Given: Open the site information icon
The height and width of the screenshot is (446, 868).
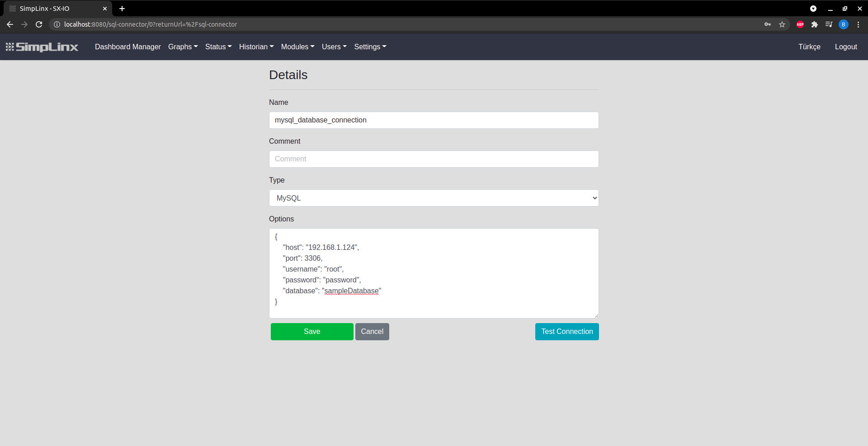Looking at the screenshot, I should tap(57, 24).
